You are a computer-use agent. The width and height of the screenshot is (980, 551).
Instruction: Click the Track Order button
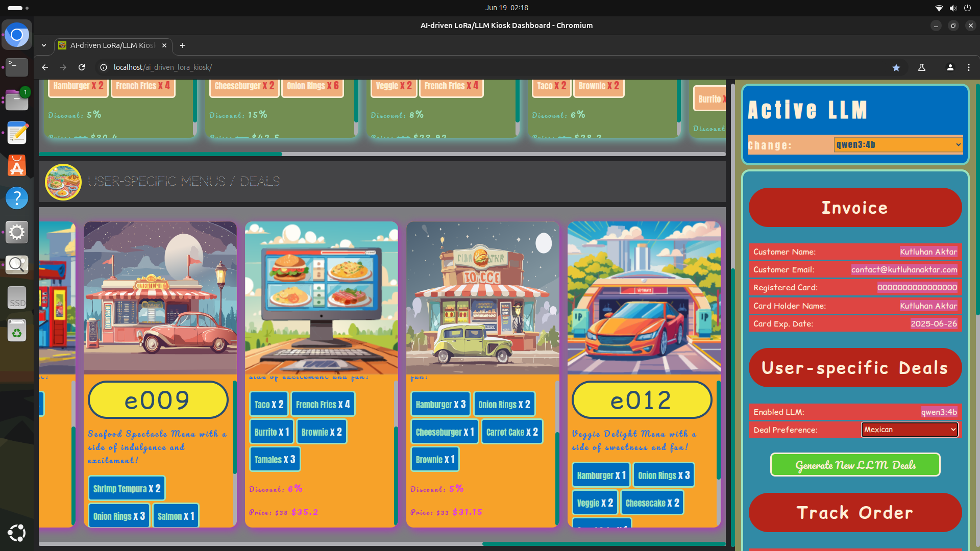click(855, 512)
